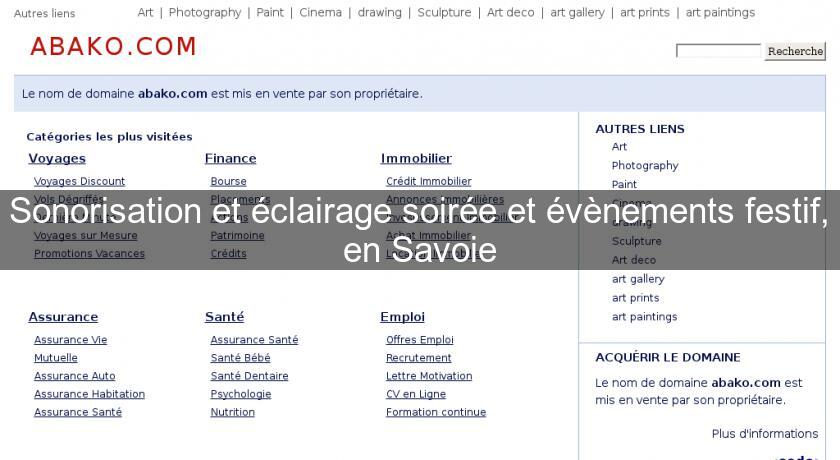840x460 pixels.
Task: Go to the Assurance Auto link
Action: 74,376
